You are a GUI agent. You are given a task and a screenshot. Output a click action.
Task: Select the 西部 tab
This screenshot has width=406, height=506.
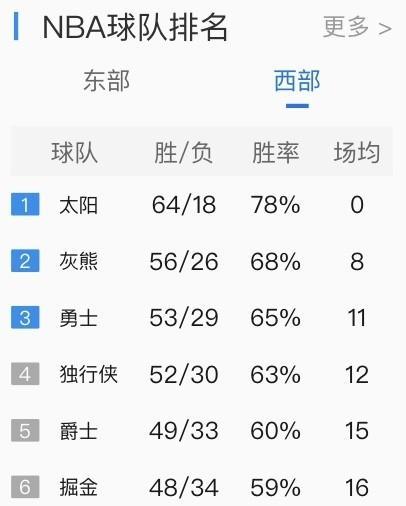tap(297, 81)
